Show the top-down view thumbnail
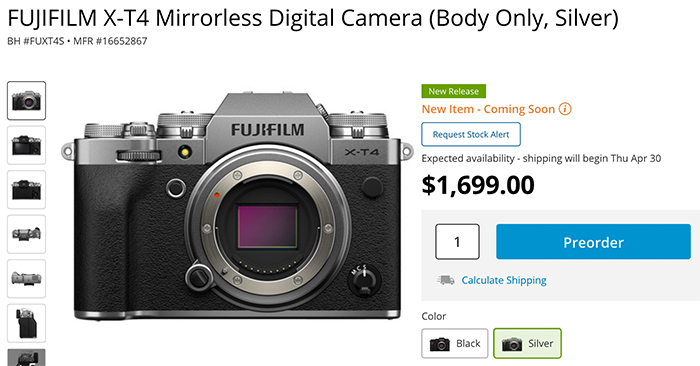This screenshot has width=700, height=366. [x=26, y=234]
